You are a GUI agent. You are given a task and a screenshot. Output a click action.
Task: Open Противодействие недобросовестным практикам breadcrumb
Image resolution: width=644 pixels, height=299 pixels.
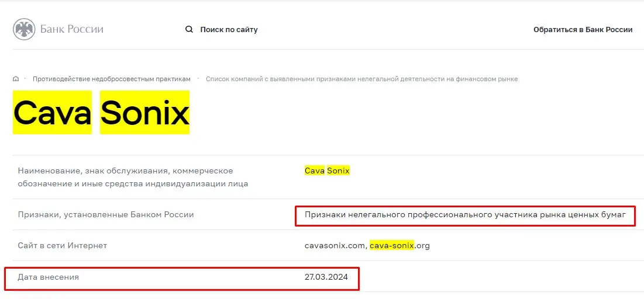(111, 79)
